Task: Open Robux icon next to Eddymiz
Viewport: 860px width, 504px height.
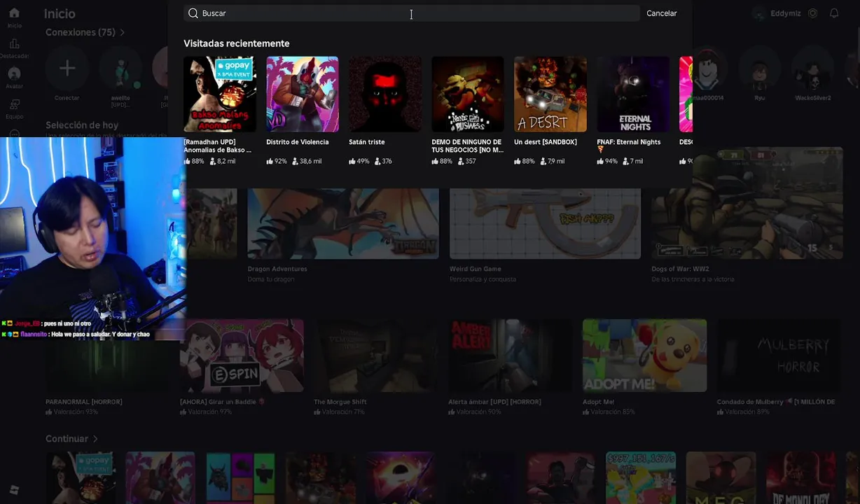Action: click(x=812, y=13)
